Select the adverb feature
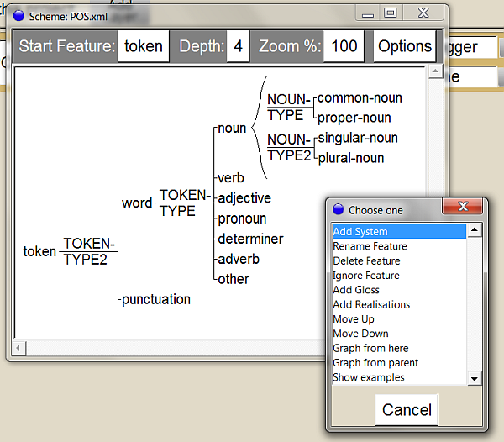 (x=239, y=259)
